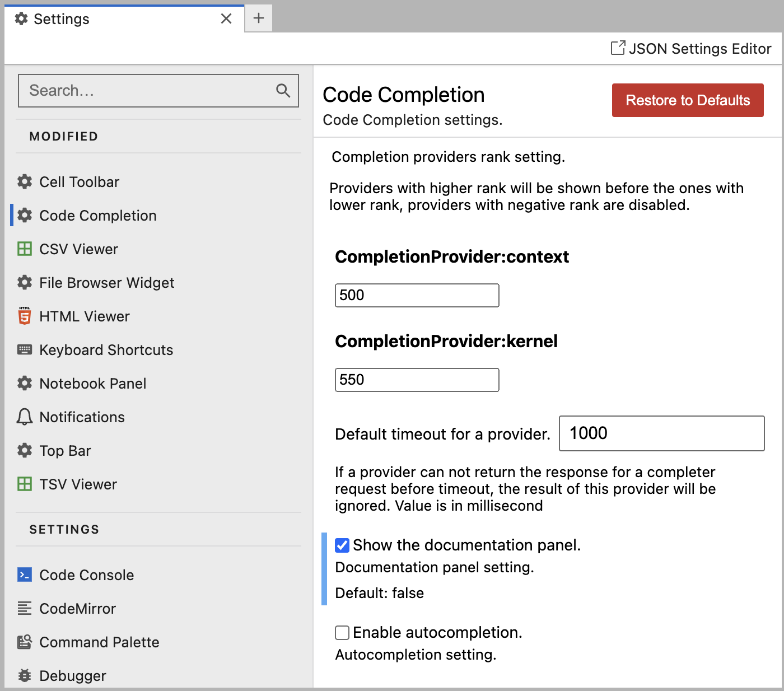Click the CompletionProvider:kernel rank field
The width and height of the screenshot is (784, 691).
tap(417, 380)
